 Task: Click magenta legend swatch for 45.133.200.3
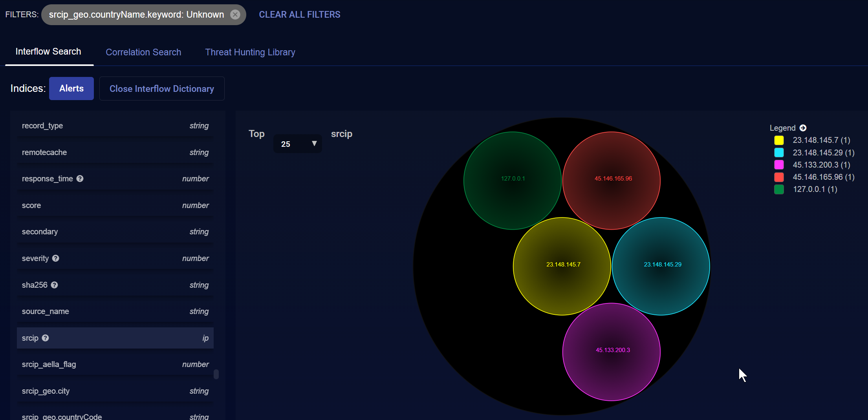click(779, 165)
